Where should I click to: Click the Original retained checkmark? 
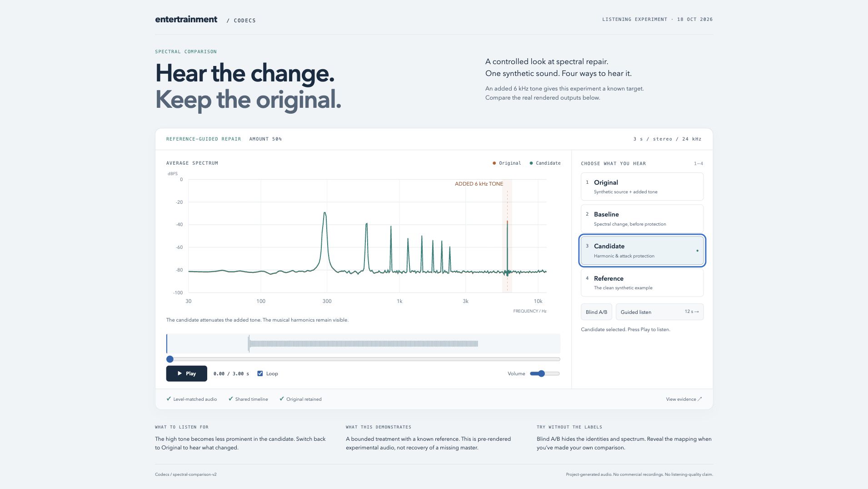(x=282, y=399)
